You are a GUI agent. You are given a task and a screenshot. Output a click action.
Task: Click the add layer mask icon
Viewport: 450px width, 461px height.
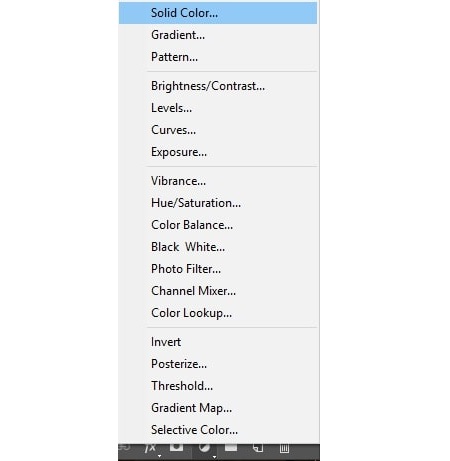176,447
